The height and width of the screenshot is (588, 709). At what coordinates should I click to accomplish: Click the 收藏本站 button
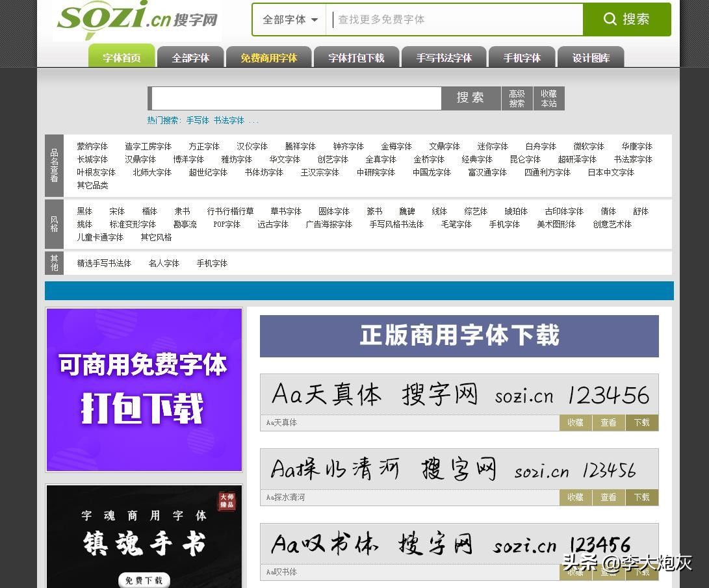548,98
